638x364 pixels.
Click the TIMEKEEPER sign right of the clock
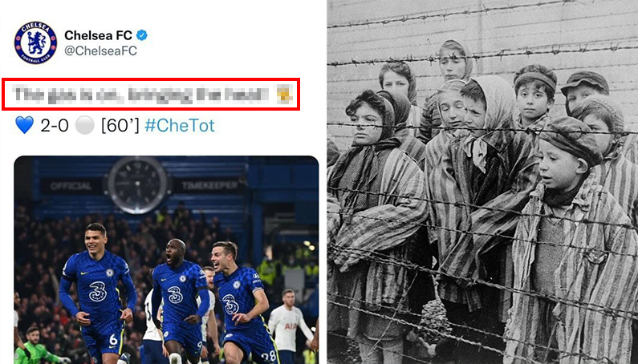[x=210, y=186]
